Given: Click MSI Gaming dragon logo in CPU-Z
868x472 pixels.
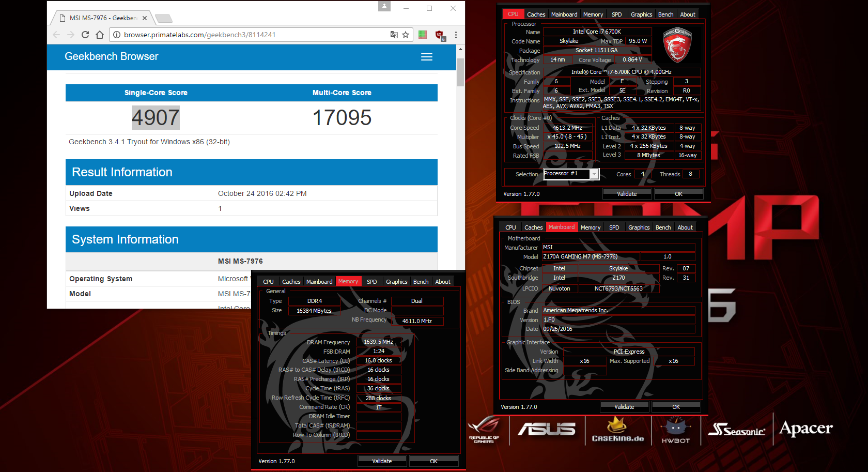Looking at the screenshot, I should click(x=677, y=45).
